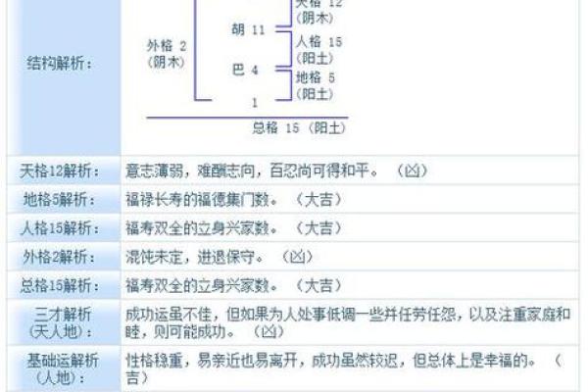Screen dimensions: 588x392
Task: Click 总格 15 (阳土) total under the line
Action: [x=299, y=128]
